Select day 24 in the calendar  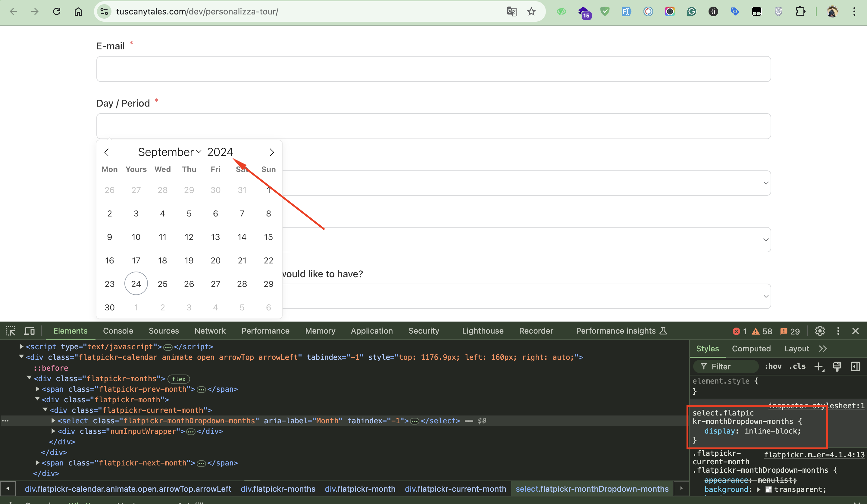(x=136, y=284)
